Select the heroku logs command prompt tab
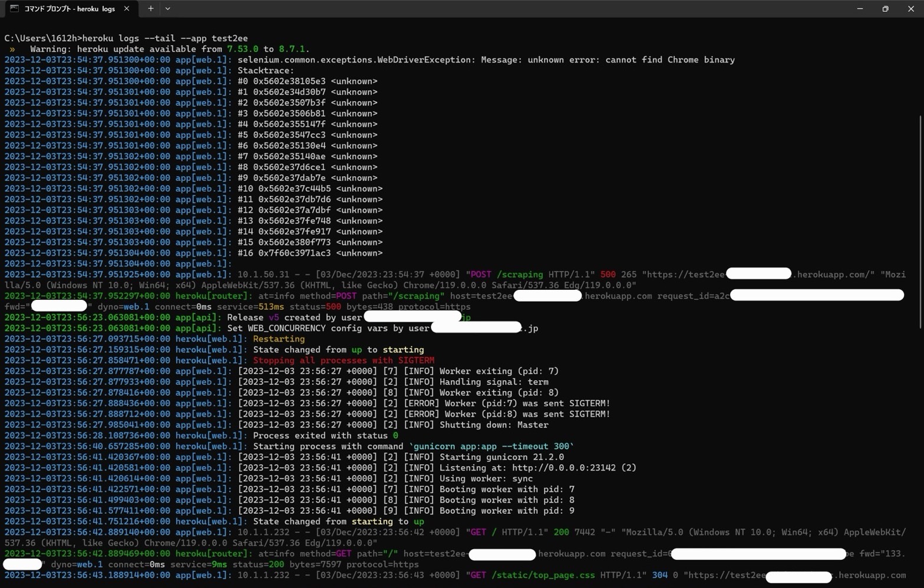Viewport: 924px width, 588px height. pyautogui.click(x=70, y=9)
